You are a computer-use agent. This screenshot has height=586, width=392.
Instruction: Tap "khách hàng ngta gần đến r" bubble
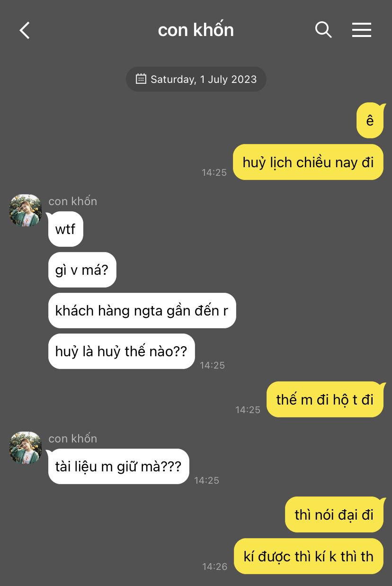[142, 311]
